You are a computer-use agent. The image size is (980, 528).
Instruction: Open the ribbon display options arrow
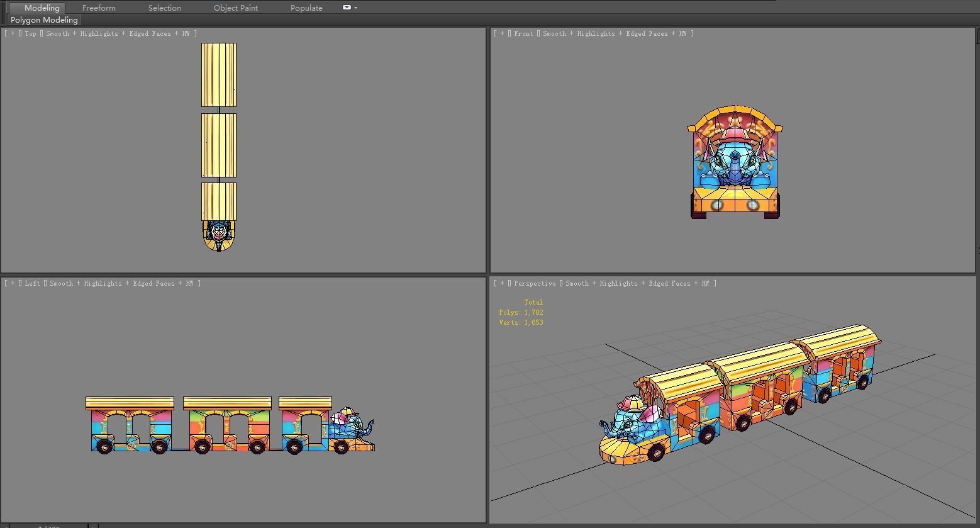pyautogui.click(x=356, y=8)
